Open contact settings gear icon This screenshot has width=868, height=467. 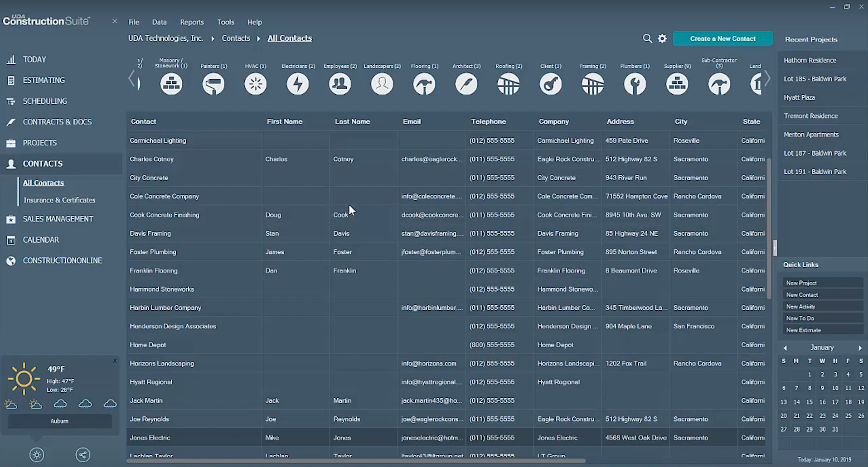pos(662,39)
